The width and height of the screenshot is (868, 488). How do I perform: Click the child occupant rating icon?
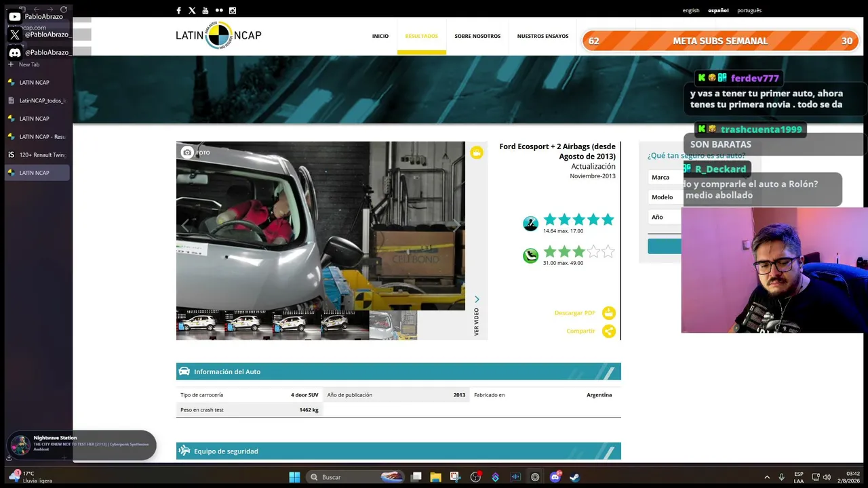click(x=530, y=256)
